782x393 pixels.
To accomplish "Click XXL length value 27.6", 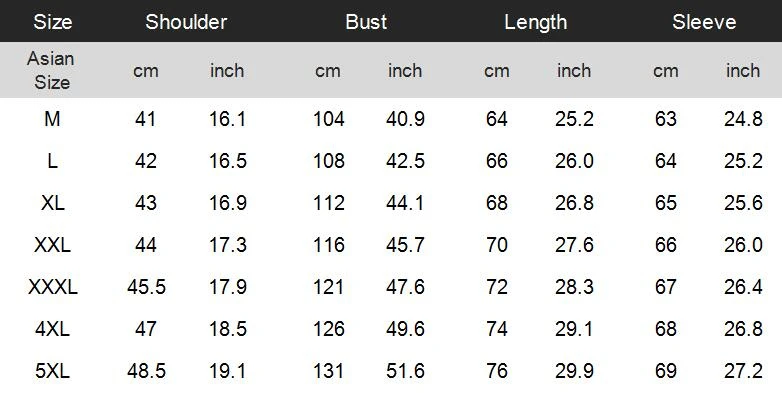I will [x=574, y=245].
